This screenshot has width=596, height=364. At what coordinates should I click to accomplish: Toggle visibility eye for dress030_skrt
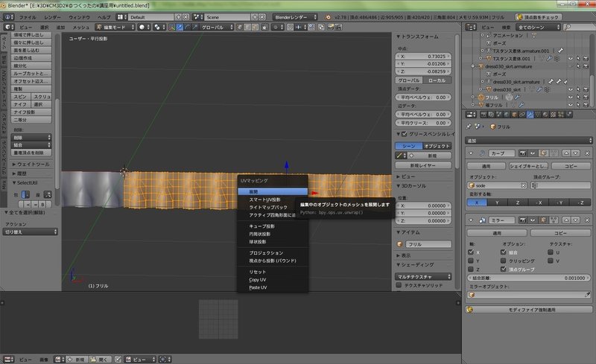coord(571,89)
